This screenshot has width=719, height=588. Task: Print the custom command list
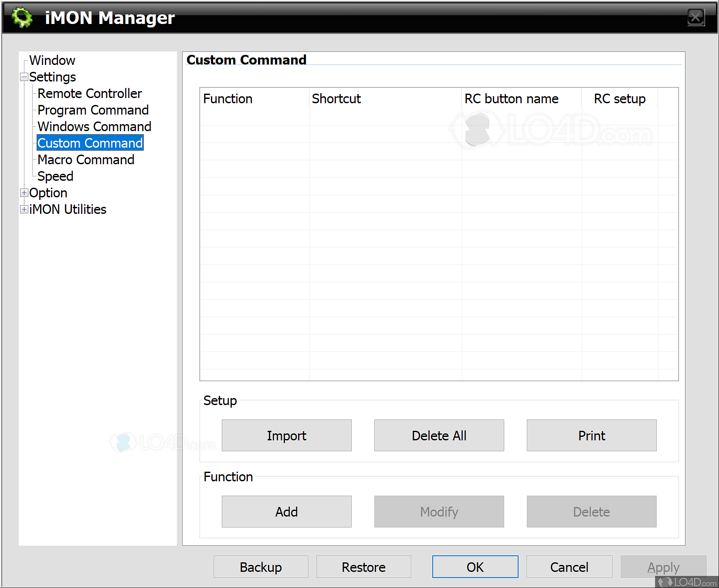(x=591, y=435)
